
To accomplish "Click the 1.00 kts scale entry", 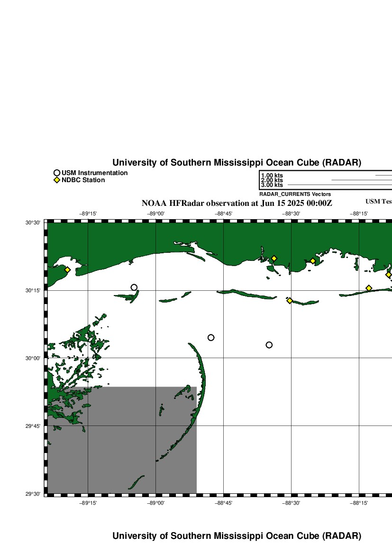I will tap(272, 176).
